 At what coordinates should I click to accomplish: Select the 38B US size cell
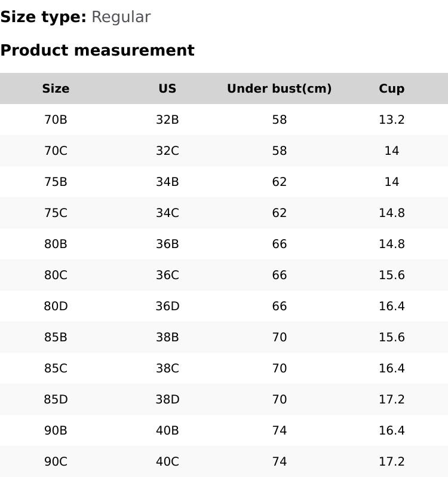(x=167, y=337)
